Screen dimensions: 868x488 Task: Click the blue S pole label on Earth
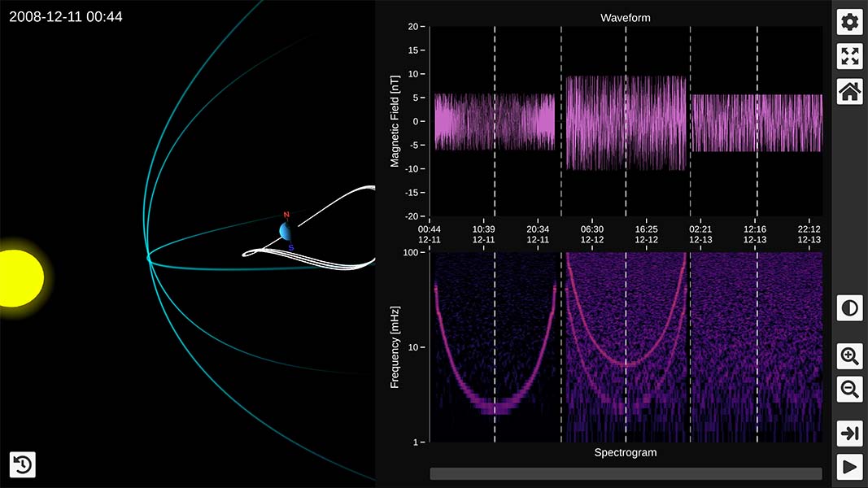291,247
